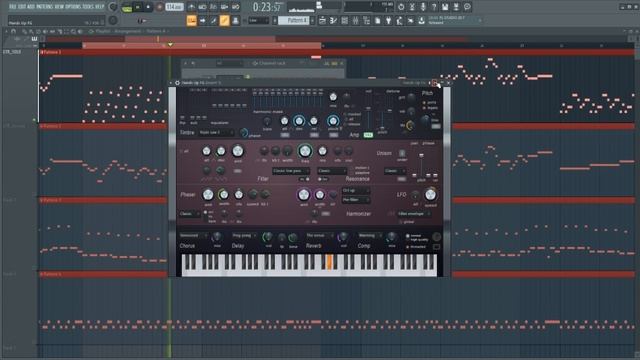The width and height of the screenshot is (640, 360).
Task: Click the stamp icon in shortcut toolbar
Action: point(236,20)
